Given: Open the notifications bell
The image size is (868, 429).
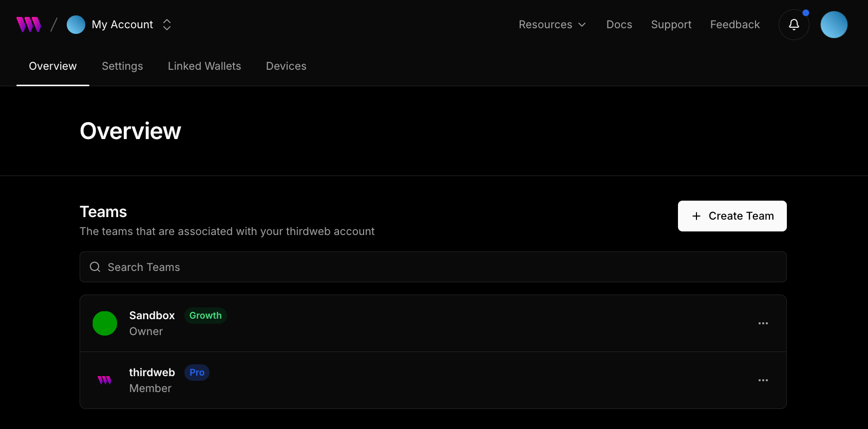Looking at the screenshot, I should [x=794, y=25].
